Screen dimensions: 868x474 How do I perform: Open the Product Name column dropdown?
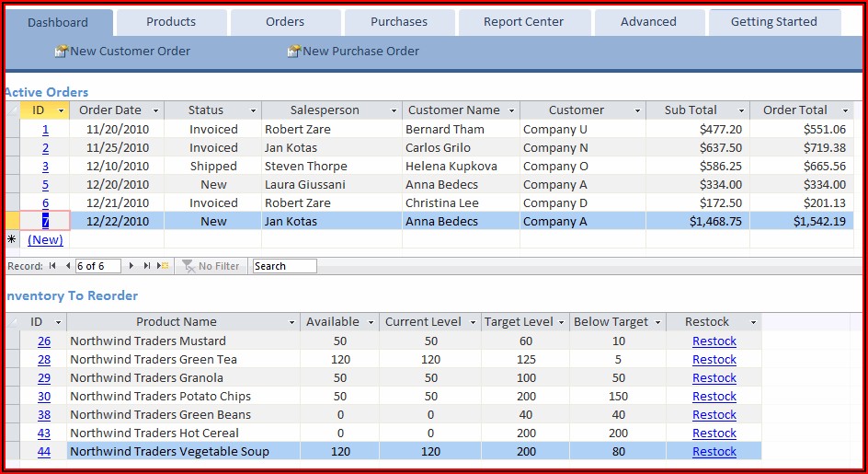(291, 323)
